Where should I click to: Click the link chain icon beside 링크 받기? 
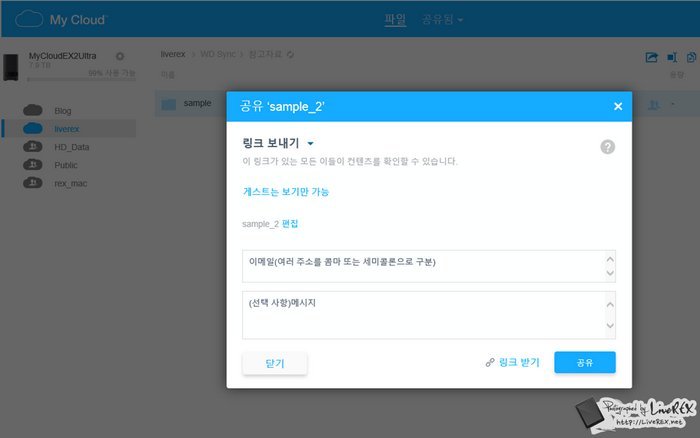tap(490, 363)
